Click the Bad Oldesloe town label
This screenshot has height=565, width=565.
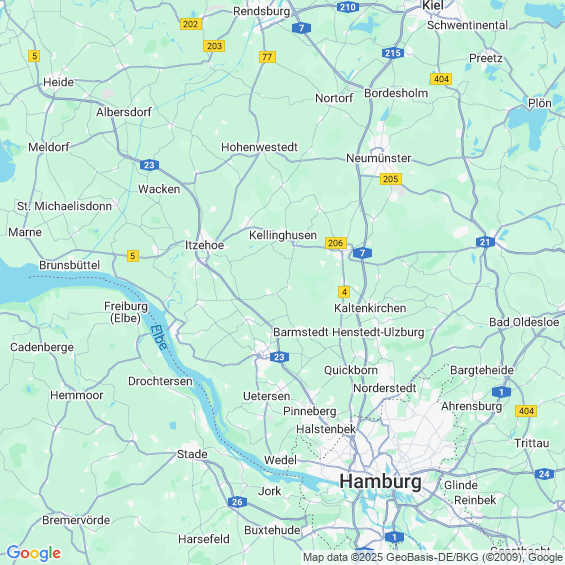pyautogui.click(x=524, y=322)
